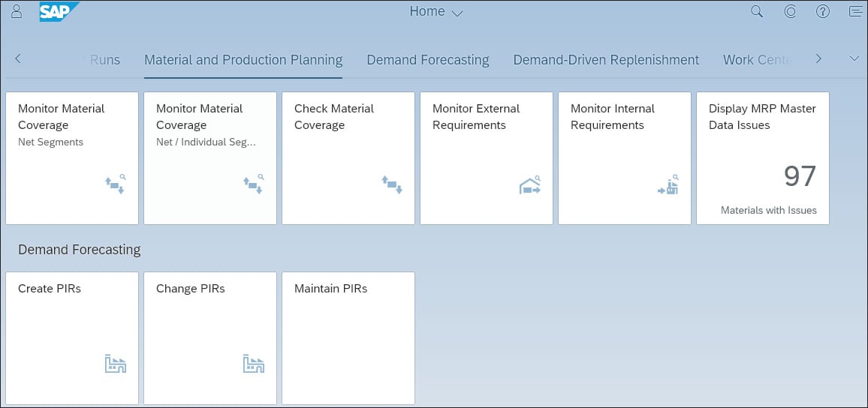The width and height of the screenshot is (868, 408).
Task: Open the user profile icon
Action: point(17,11)
